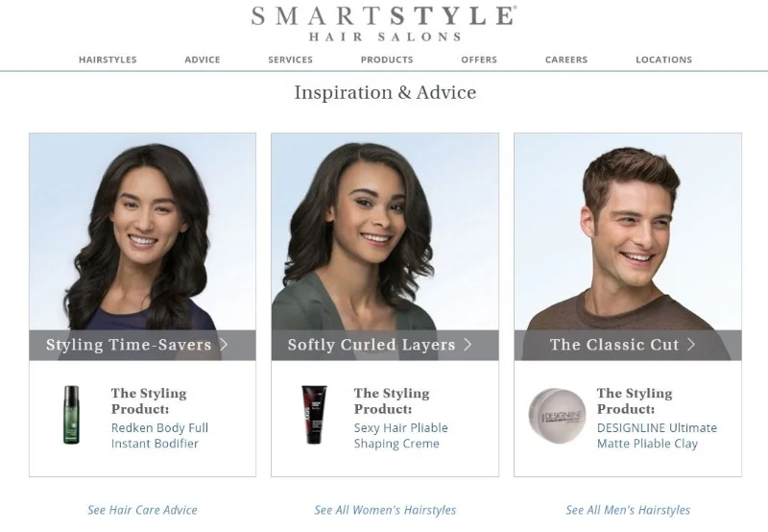Screen dimensions: 768x532
Task: Click the arrow after The Classic Cut
Action: coord(691,345)
